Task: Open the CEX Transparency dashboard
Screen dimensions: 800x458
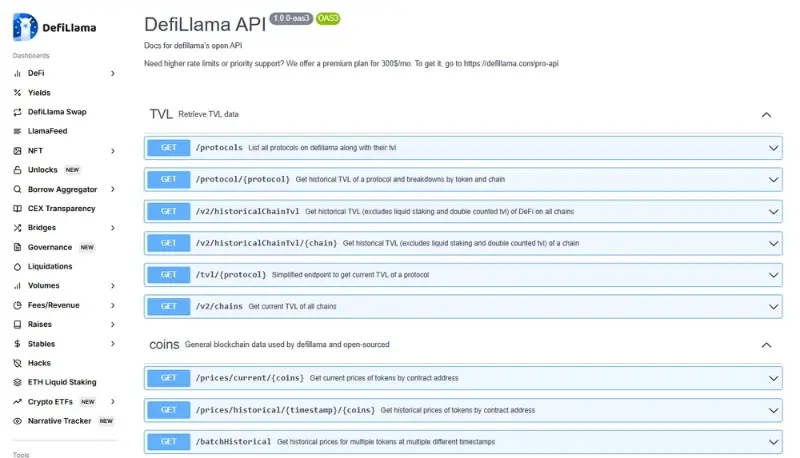Action: [61, 209]
